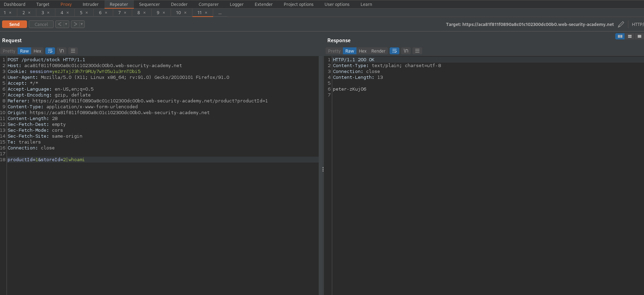Open the Request editor hamburger options menu
The width and height of the screenshot is (644, 295).
point(73,51)
